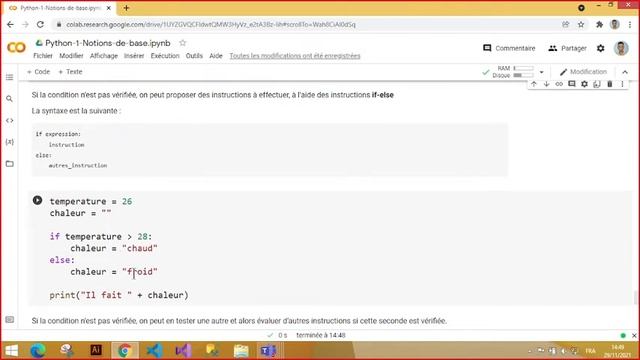Click the notebook vertical scrollbar thumb

635,298
